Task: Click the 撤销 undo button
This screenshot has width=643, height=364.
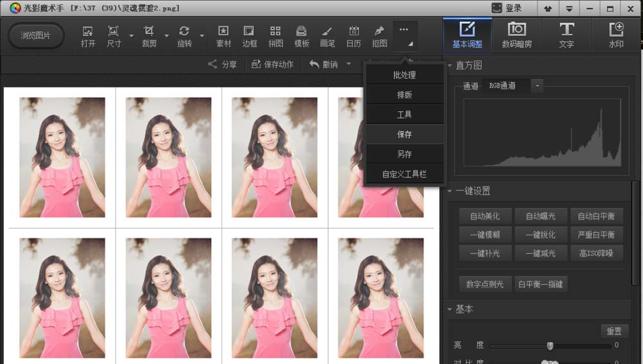Action: [324, 64]
